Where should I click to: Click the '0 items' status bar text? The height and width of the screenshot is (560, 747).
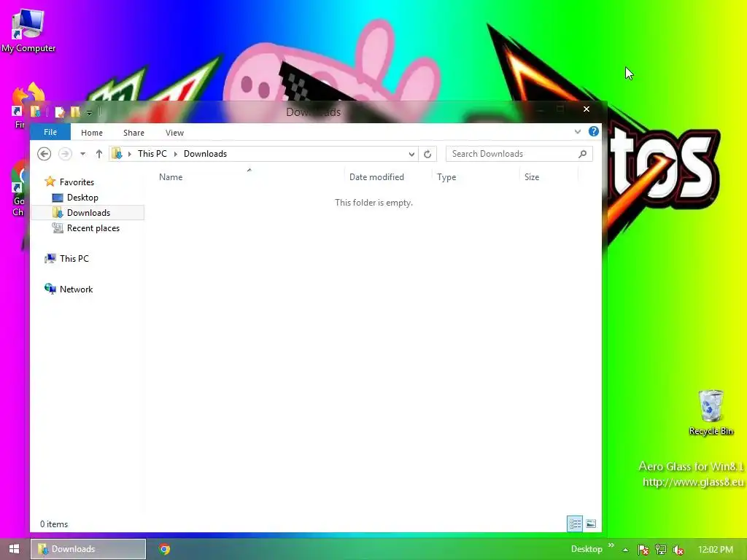(54, 524)
